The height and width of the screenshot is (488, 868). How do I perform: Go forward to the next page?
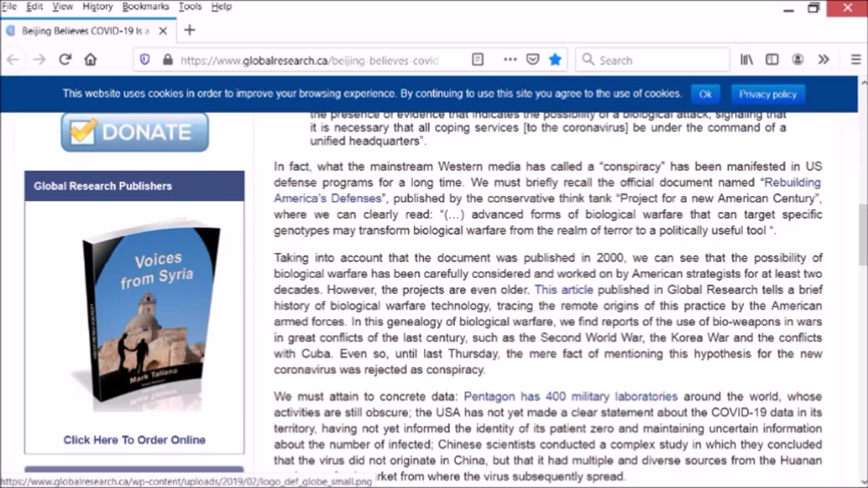[39, 60]
